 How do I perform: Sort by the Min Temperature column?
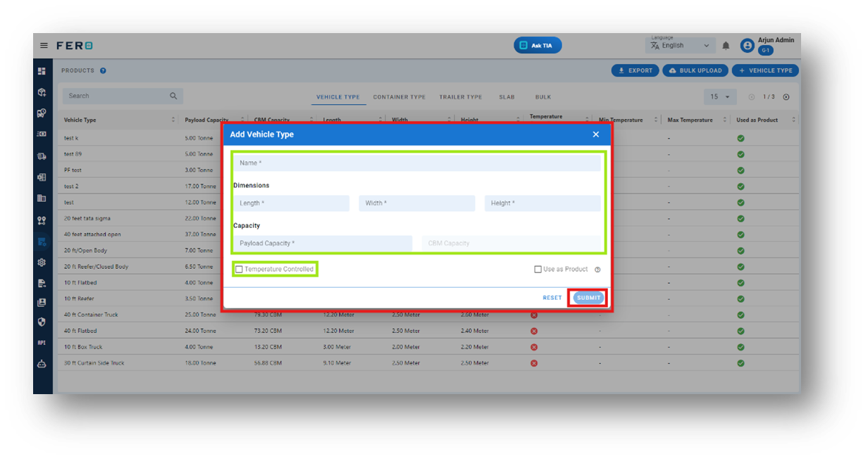656,120
